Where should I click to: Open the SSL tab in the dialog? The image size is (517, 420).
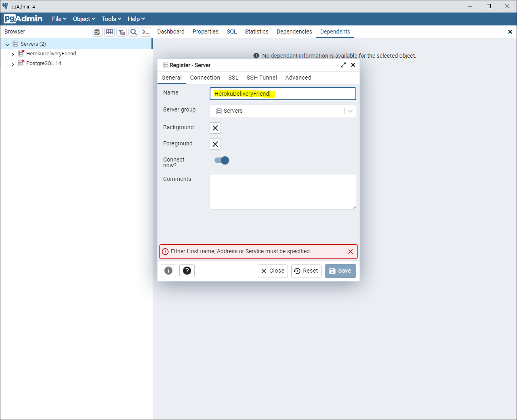[x=233, y=78]
